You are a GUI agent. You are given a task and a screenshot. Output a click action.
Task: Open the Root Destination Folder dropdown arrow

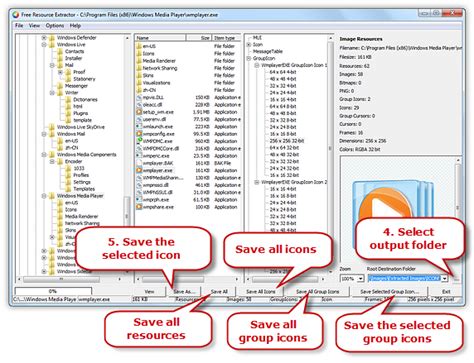click(x=445, y=278)
